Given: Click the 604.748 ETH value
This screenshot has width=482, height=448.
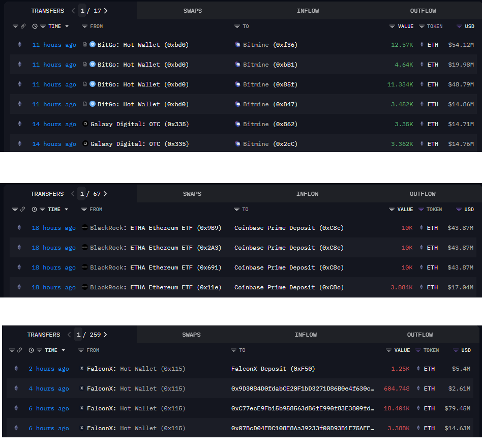Looking at the screenshot, I should coord(397,389).
